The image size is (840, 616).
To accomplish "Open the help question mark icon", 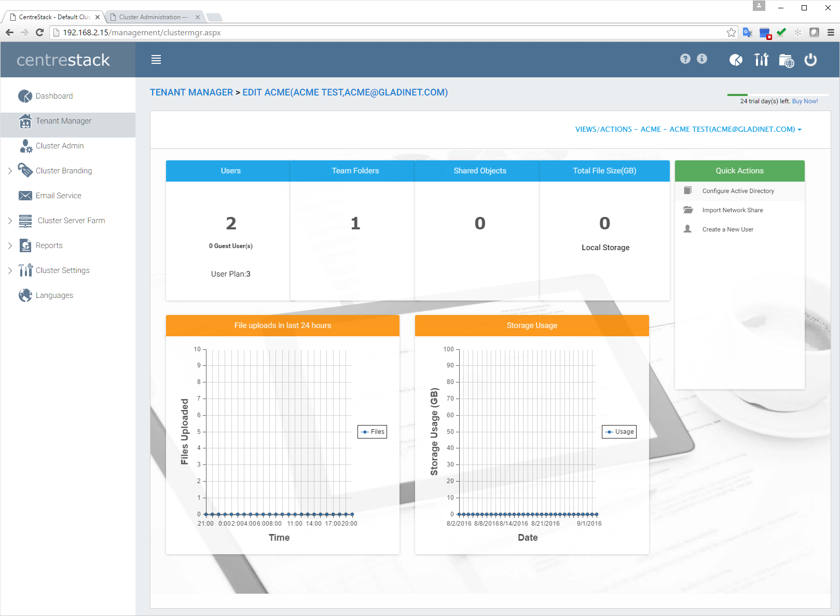I will click(685, 59).
